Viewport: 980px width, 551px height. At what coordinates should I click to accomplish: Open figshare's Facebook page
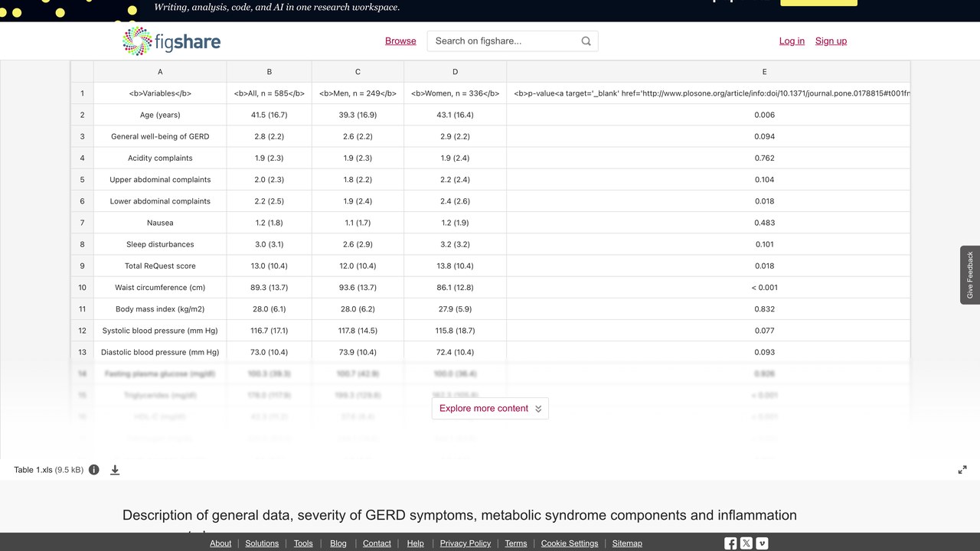pyautogui.click(x=730, y=543)
